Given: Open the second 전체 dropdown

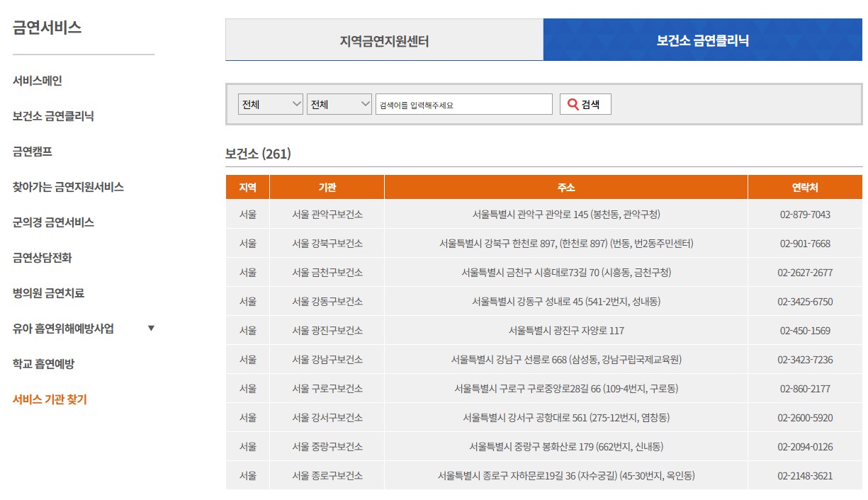Looking at the screenshot, I should pyautogui.click(x=339, y=103).
